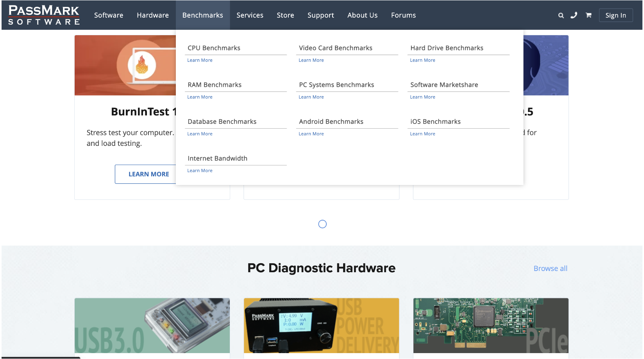Image resolution: width=644 pixels, height=359 pixels.
Task: Click the BurnInTest flame banner image
Action: tap(125, 65)
